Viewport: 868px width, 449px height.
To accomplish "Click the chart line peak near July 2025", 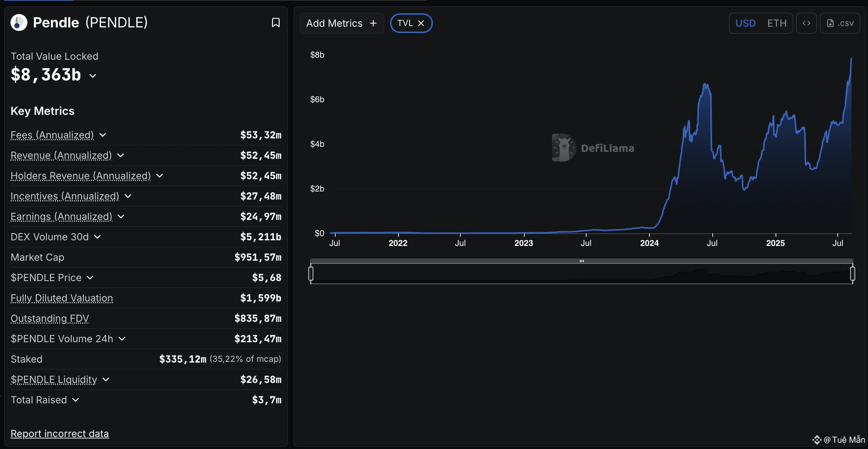I will point(851,59).
